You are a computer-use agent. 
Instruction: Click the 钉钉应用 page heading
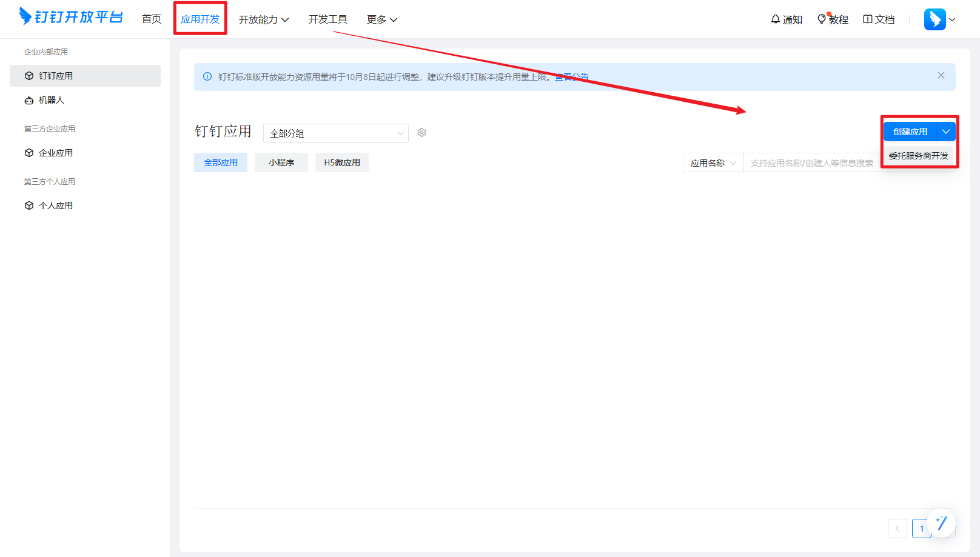click(x=223, y=132)
